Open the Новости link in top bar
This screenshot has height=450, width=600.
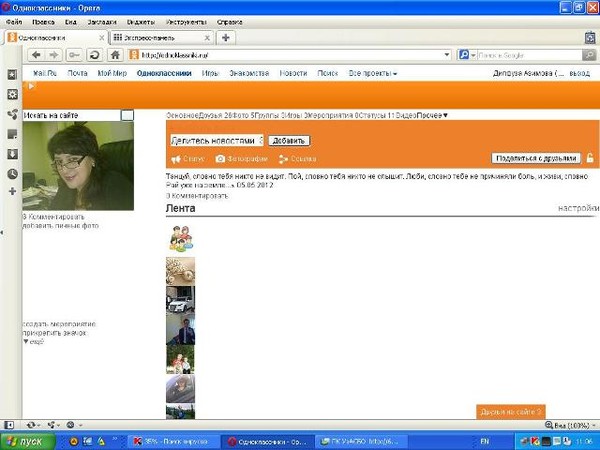[293, 73]
